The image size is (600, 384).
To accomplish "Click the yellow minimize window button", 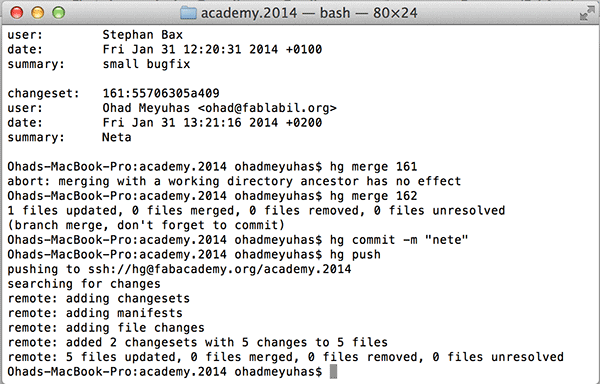I will 38,13.
